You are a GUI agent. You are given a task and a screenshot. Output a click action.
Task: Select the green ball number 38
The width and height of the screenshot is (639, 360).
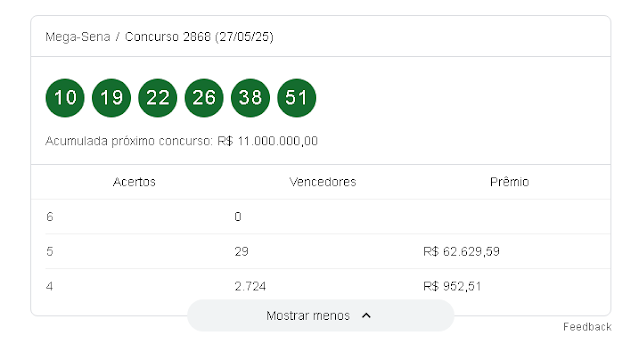coord(250,98)
